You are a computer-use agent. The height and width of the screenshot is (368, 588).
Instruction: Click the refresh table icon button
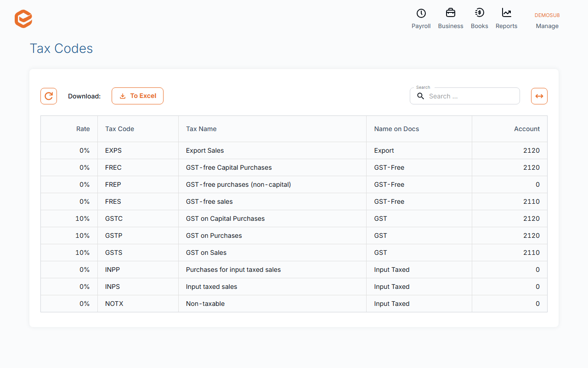point(49,96)
